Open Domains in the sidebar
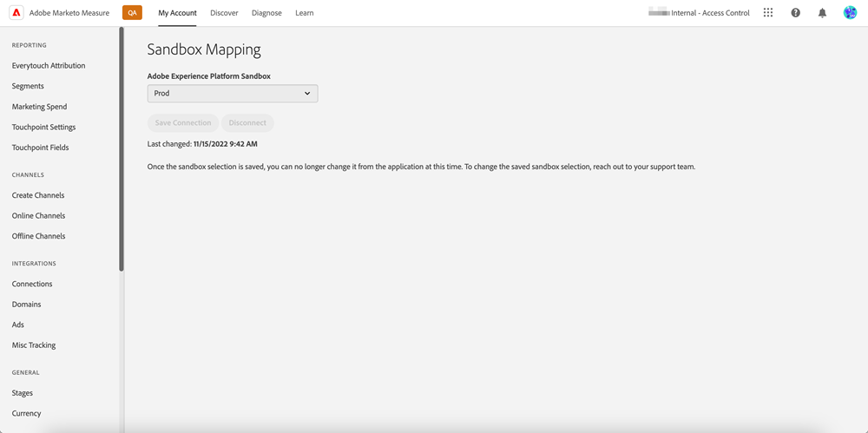 click(x=27, y=304)
